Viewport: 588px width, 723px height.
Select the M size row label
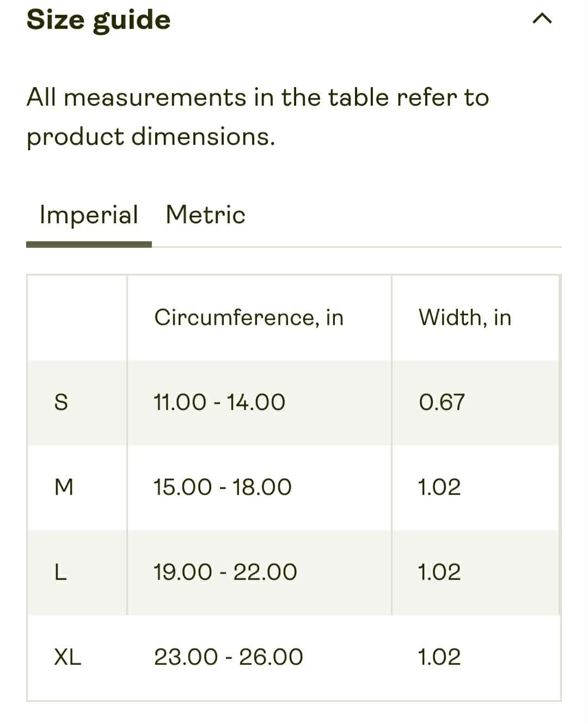coord(64,487)
